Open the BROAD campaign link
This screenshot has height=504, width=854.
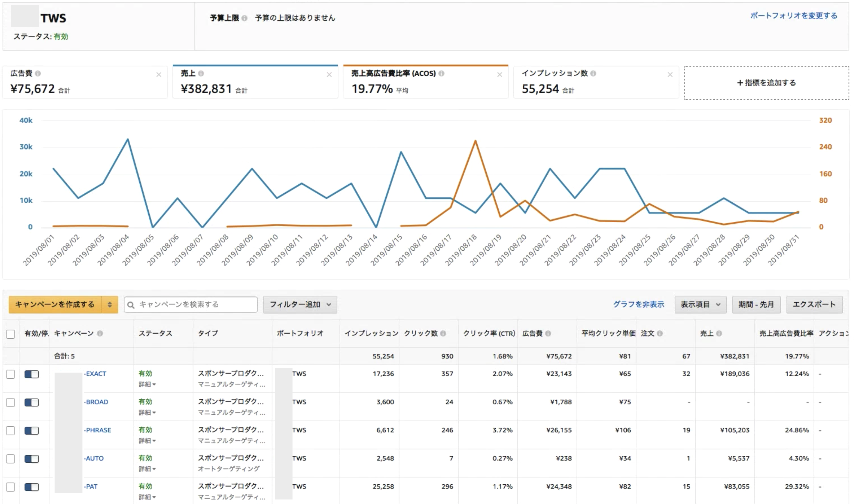click(96, 402)
